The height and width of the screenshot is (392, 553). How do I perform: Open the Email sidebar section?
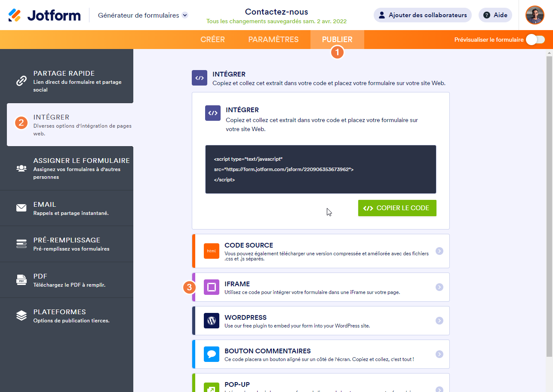click(67, 208)
